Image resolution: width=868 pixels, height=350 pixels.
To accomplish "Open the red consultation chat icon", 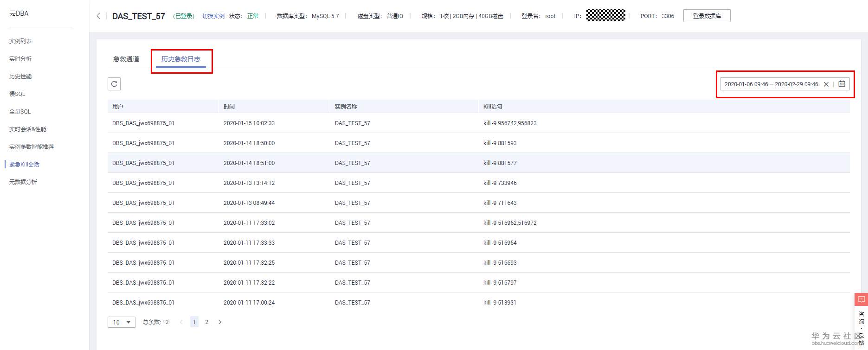I will (x=862, y=299).
